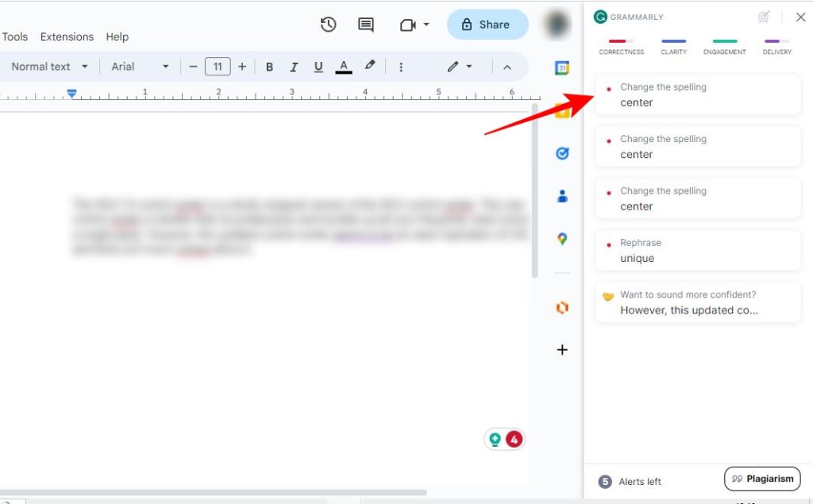Open the Plagiarism checker
The width and height of the screenshot is (813, 504).
[x=762, y=479]
